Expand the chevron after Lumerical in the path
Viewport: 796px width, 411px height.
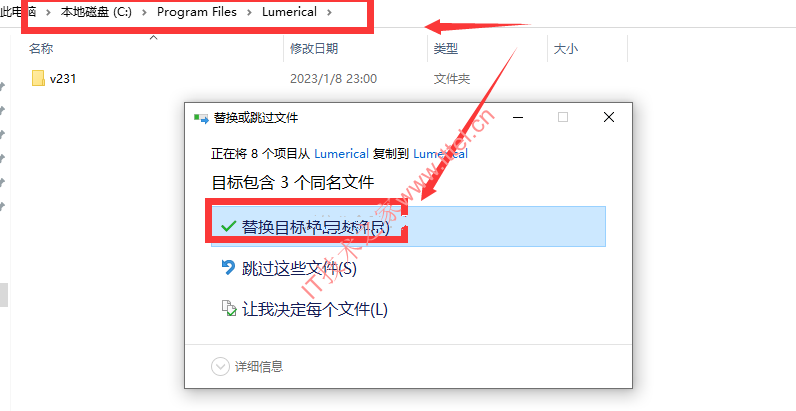tap(329, 12)
